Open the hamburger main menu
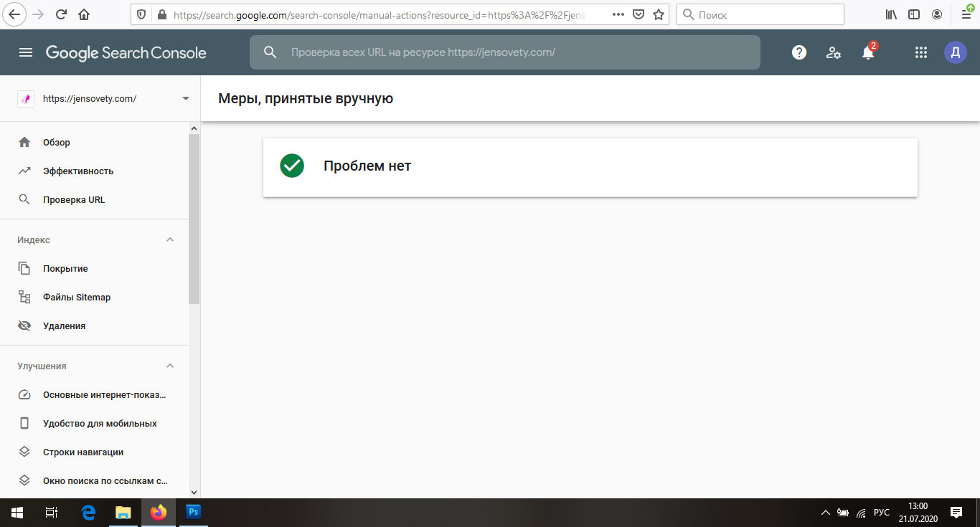Image resolution: width=980 pixels, height=527 pixels. pyautogui.click(x=26, y=52)
